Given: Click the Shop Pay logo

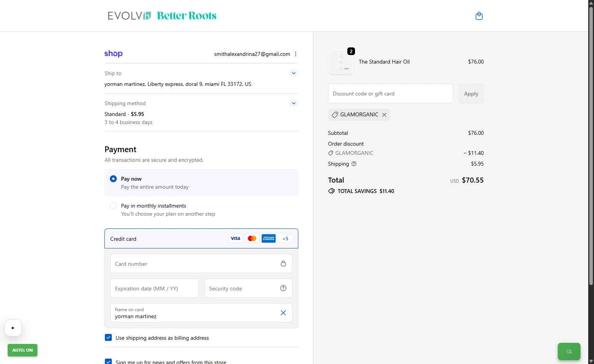Looking at the screenshot, I should [113, 54].
